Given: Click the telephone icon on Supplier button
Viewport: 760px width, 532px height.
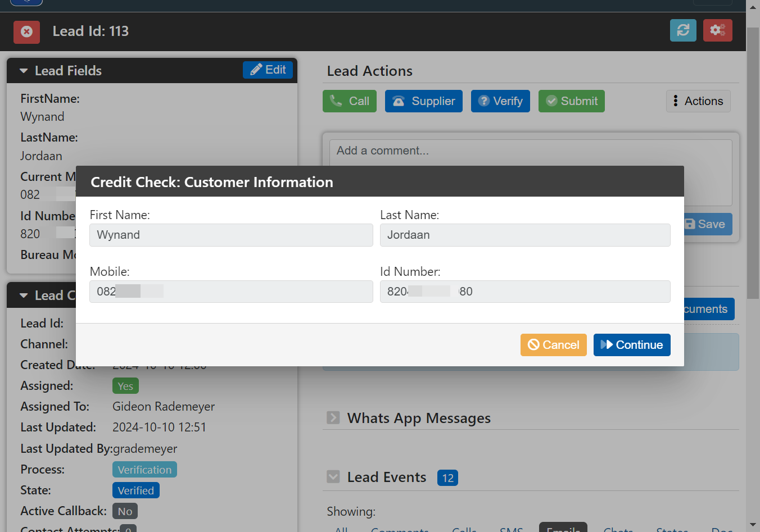Looking at the screenshot, I should point(399,101).
